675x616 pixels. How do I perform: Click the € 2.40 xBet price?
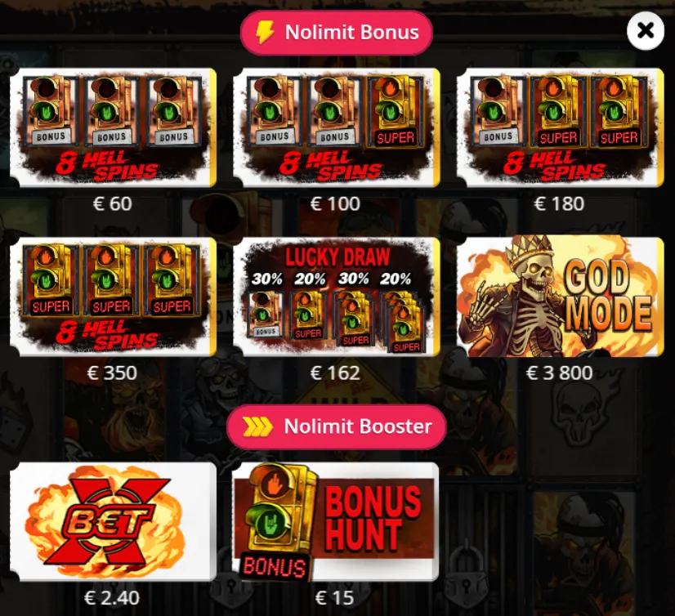pyautogui.click(x=112, y=598)
